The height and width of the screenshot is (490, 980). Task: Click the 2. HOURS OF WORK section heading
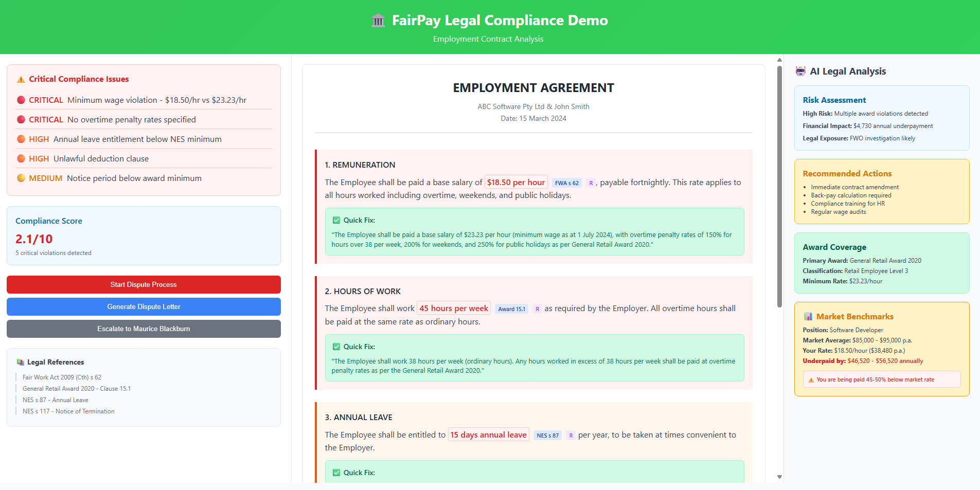pos(363,292)
